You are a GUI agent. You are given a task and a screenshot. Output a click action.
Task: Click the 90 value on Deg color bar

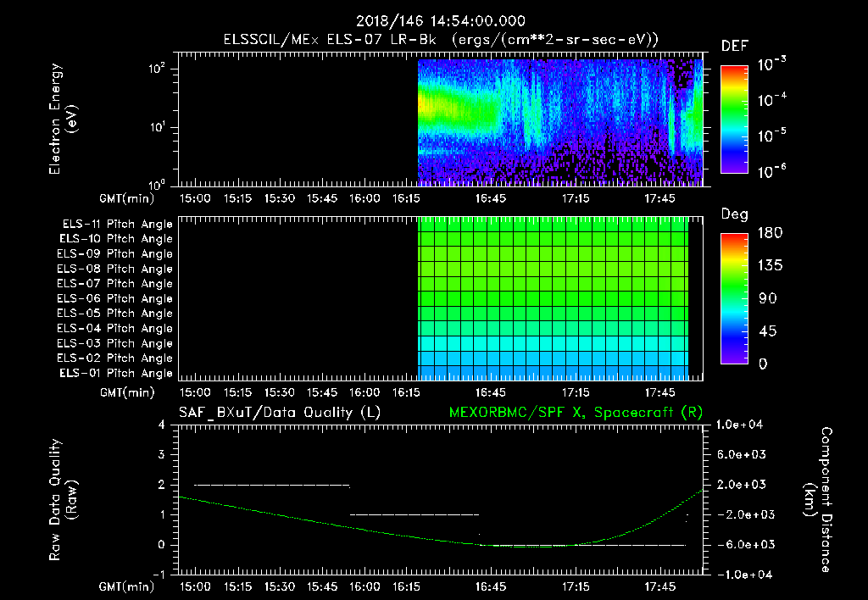(x=768, y=299)
